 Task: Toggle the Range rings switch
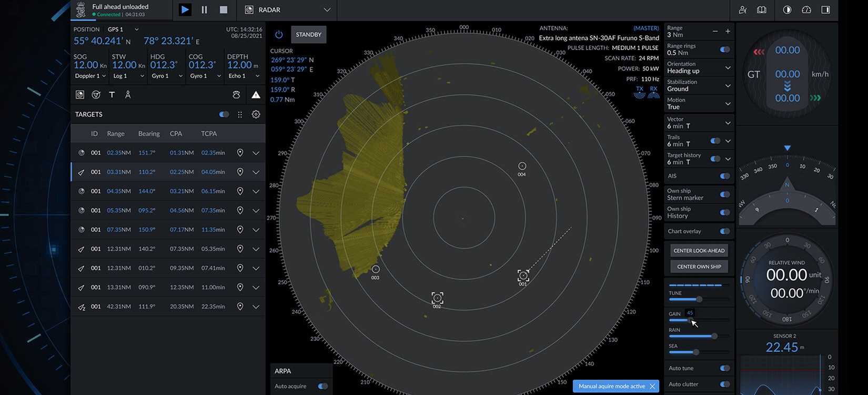point(724,50)
